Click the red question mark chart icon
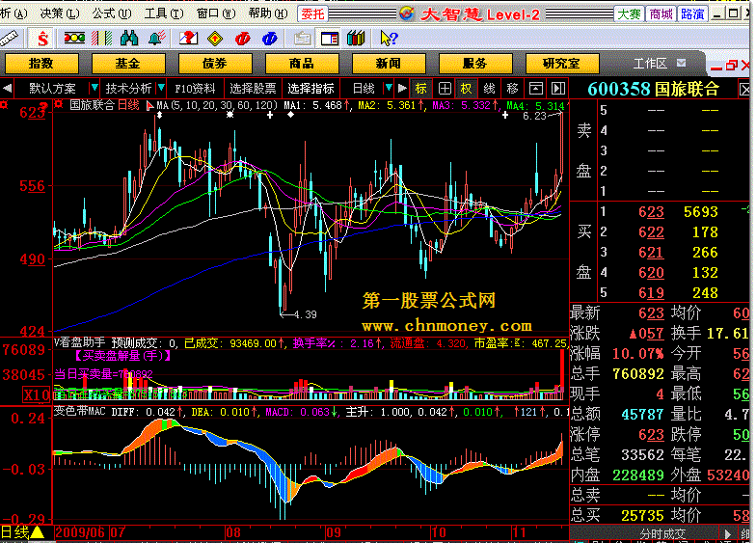The image size is (756, 543). (x=189, y=39)
